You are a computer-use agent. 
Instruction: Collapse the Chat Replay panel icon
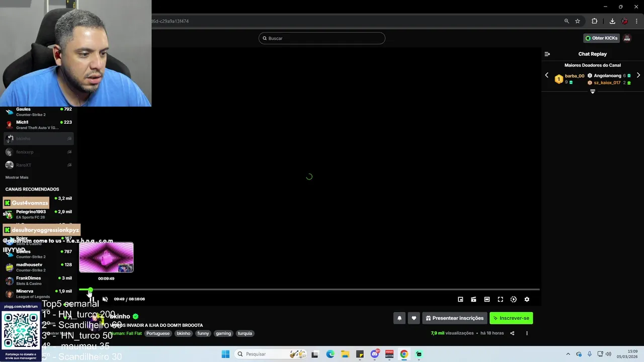click(547, 54)
